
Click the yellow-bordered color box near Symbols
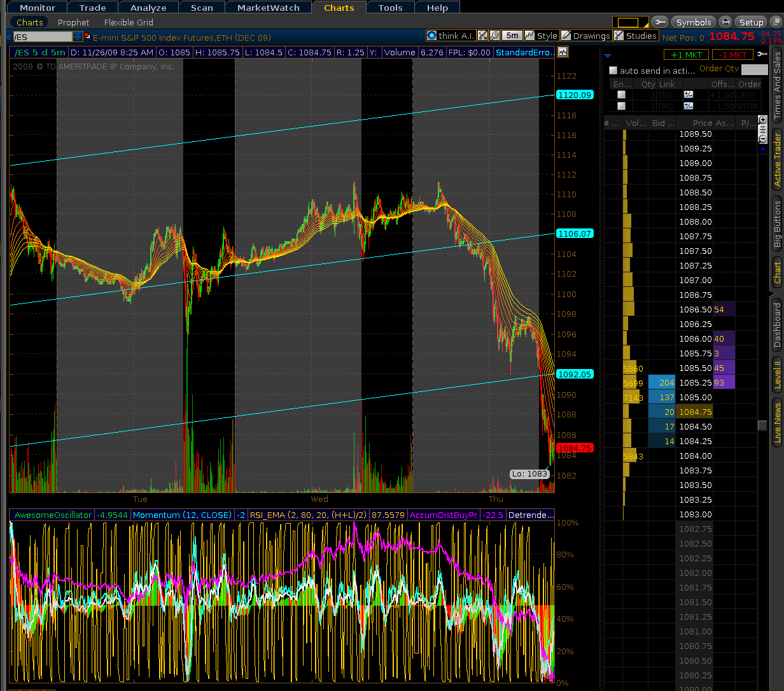[627, 22]
